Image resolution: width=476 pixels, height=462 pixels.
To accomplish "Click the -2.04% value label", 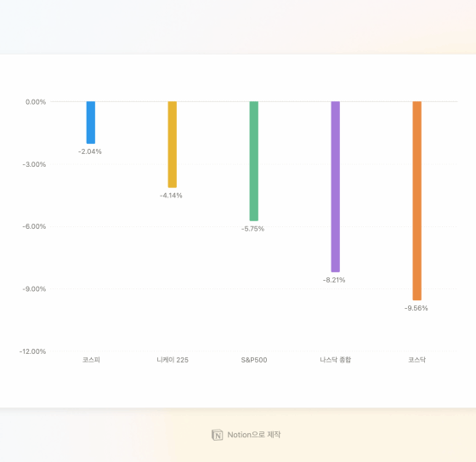I will point(90,151).
